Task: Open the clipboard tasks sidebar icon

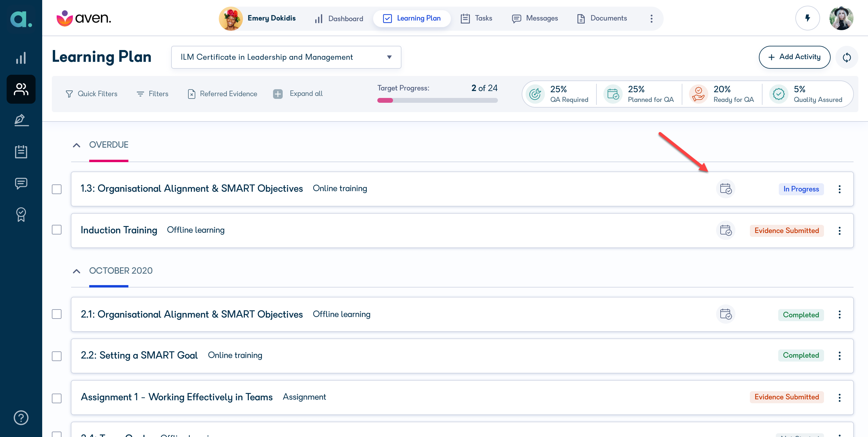Action: [21, 152]
